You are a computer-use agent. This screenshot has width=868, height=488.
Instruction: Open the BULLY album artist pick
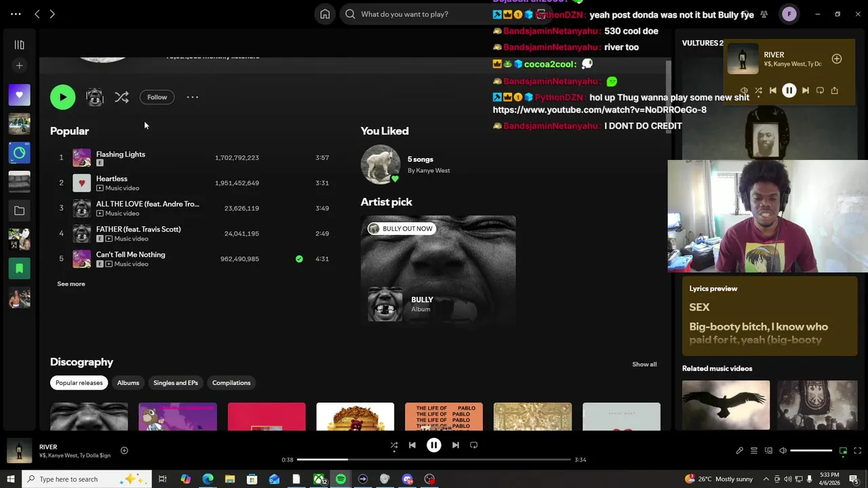438,271
